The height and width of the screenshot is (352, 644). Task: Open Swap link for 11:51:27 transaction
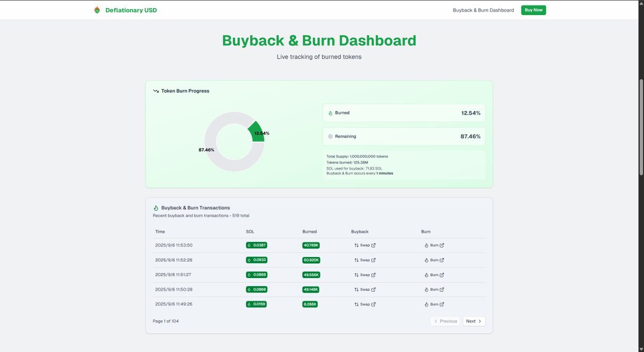[x=365, y=275]
